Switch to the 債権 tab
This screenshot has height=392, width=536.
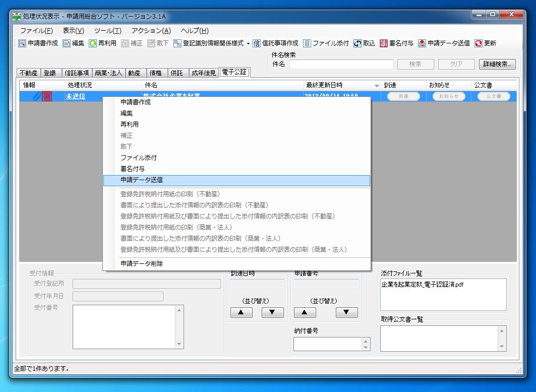click(x=156, y=73)
